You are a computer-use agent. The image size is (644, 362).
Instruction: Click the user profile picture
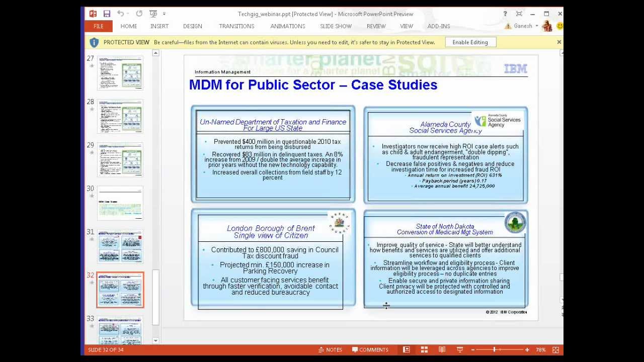[547, 26]
